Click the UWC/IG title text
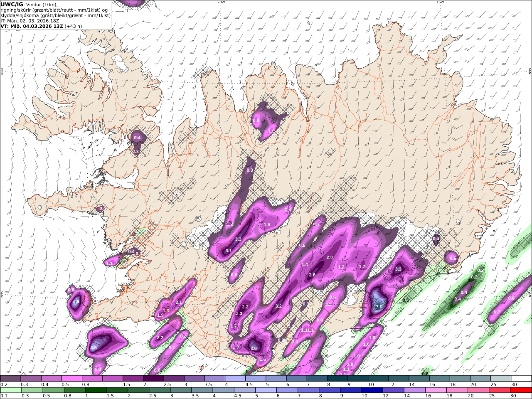This screenshot has width=532, height=399. coord(12,4)
